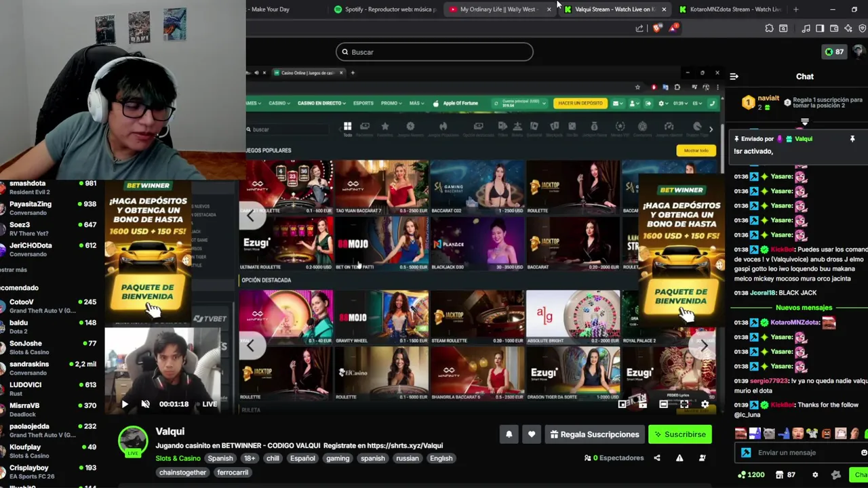Open ES language dropdown in casino
The width and height of the screenshot is (868, 488).
coord(698,103)
